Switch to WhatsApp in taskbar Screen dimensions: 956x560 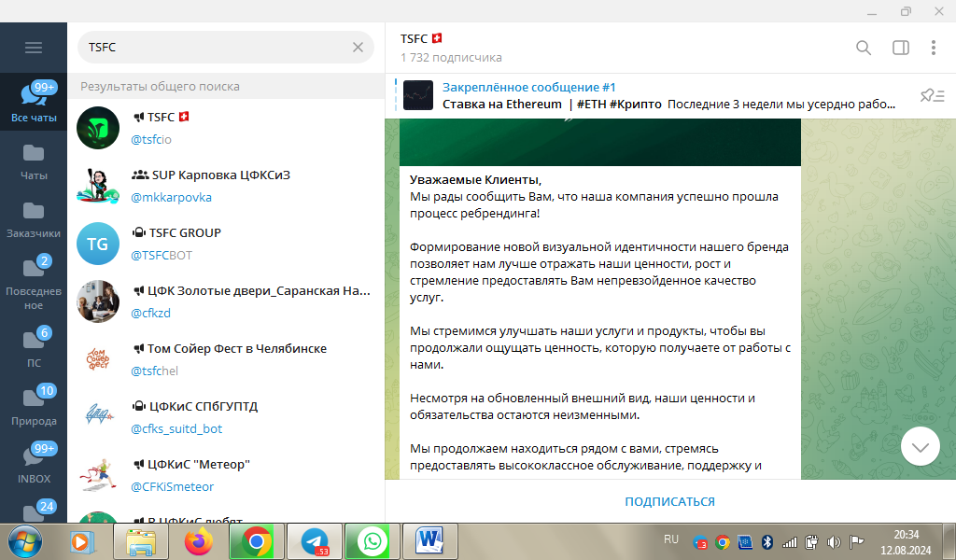tap(373, 541)
